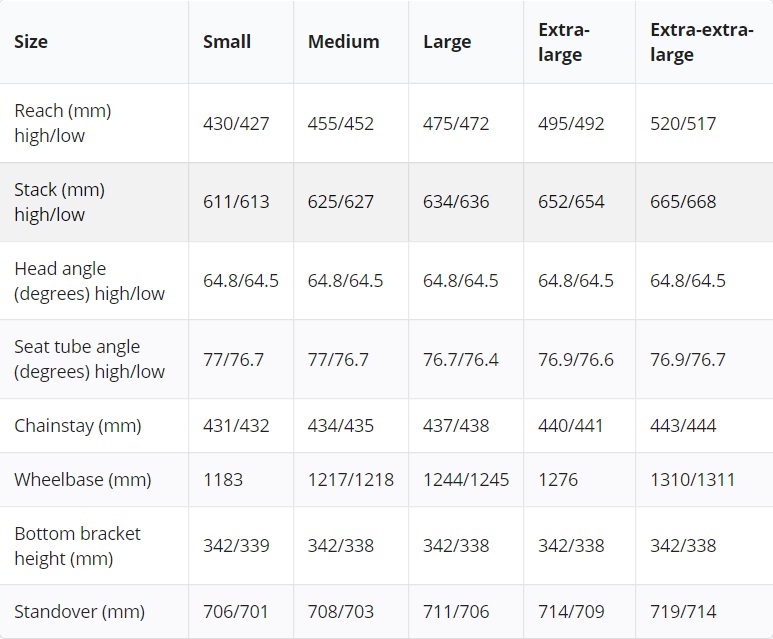Screen dimensions: 773x639
Task: Click the Extra-extra-large column header
Action: pos(701,42)
